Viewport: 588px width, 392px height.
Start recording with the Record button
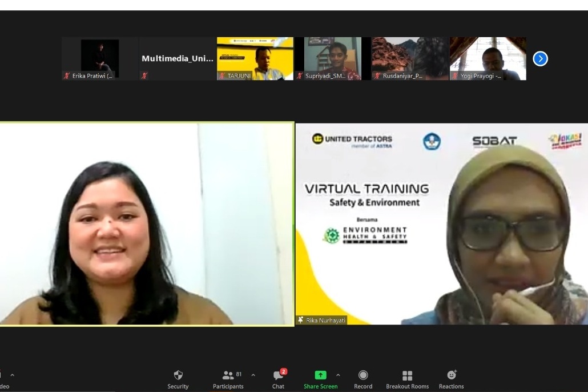(363, 379)
